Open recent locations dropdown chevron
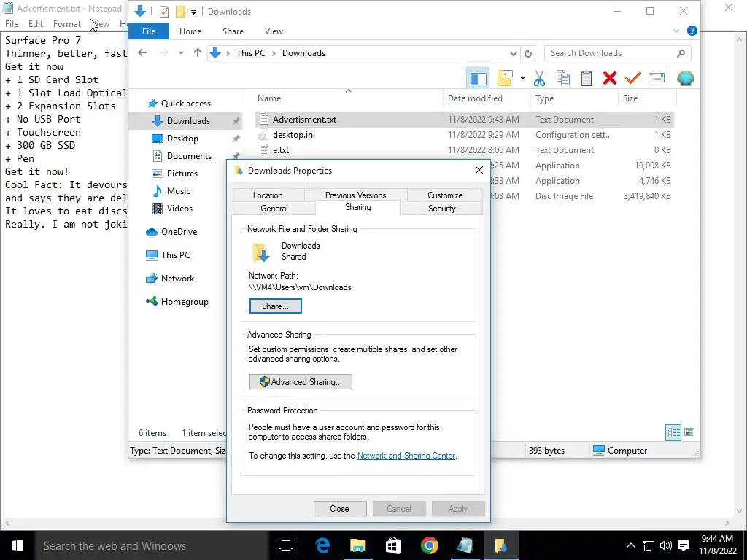747x560 pixels. coord(181,52)
